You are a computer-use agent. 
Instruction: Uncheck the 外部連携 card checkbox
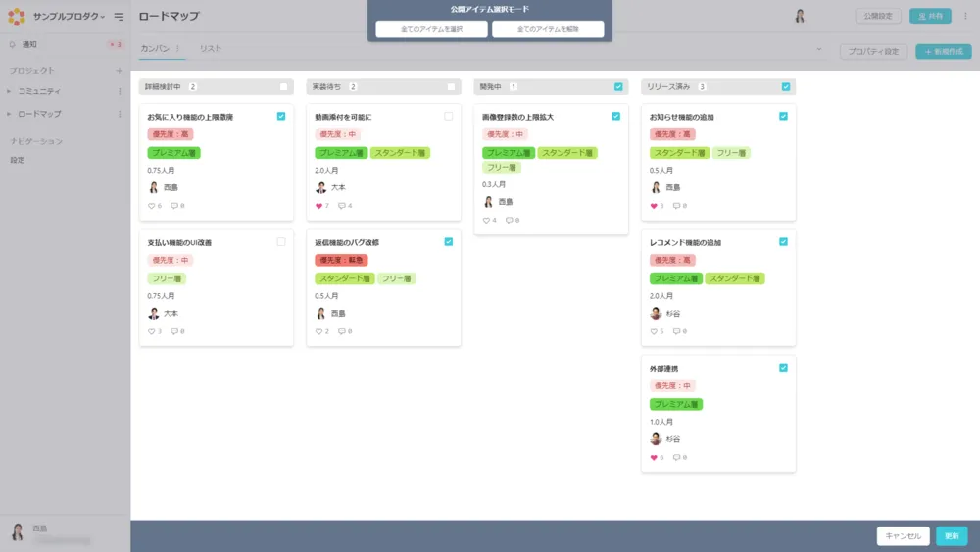click(783, 368)
